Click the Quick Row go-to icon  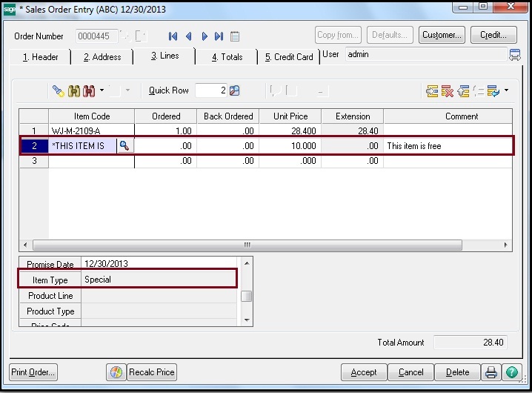click(x=234, y=90)
